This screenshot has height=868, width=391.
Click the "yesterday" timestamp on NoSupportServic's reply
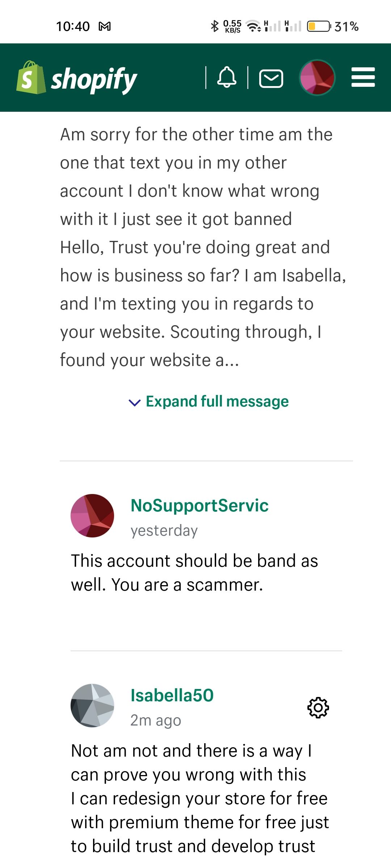pyautogui.click(x=164, y=531)
